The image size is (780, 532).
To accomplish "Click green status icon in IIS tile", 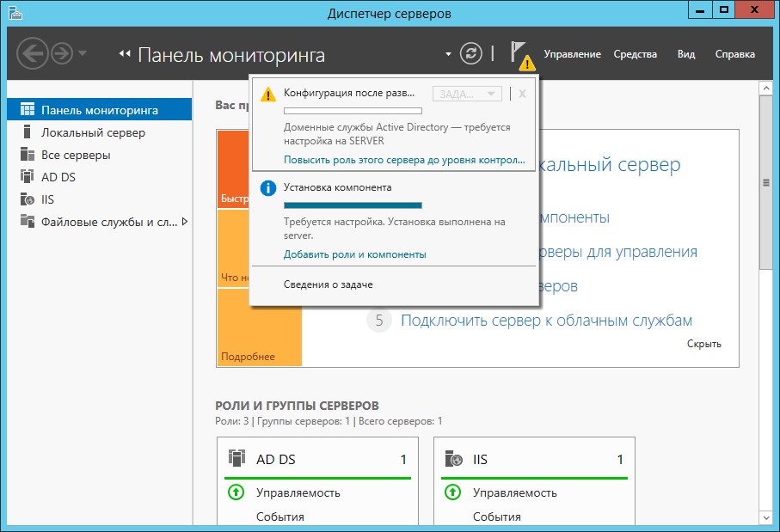I will coord(452,492).
